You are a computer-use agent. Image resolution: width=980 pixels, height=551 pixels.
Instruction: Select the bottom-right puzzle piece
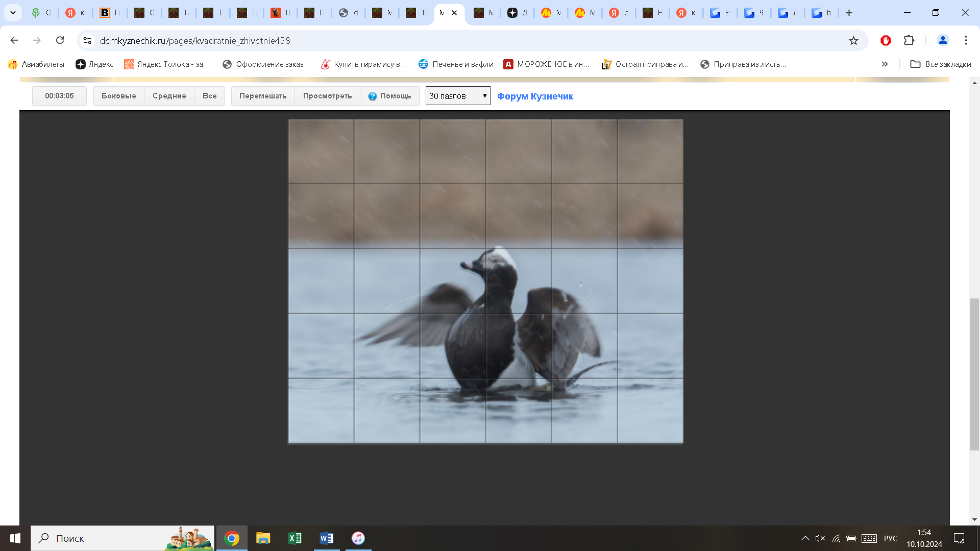[650, 411]
